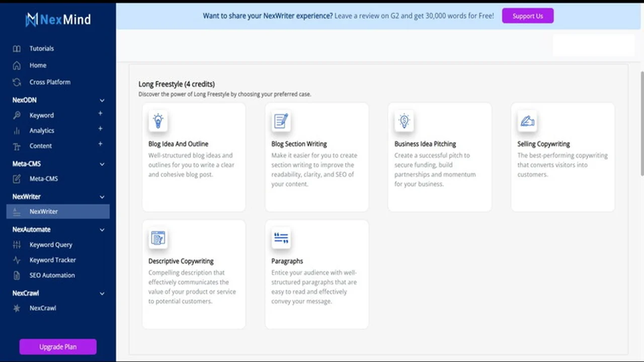Open Business Idea Pitching via its dollar-bulb icon
Screen dimensions: 644x362
click(x=405, y=121)
